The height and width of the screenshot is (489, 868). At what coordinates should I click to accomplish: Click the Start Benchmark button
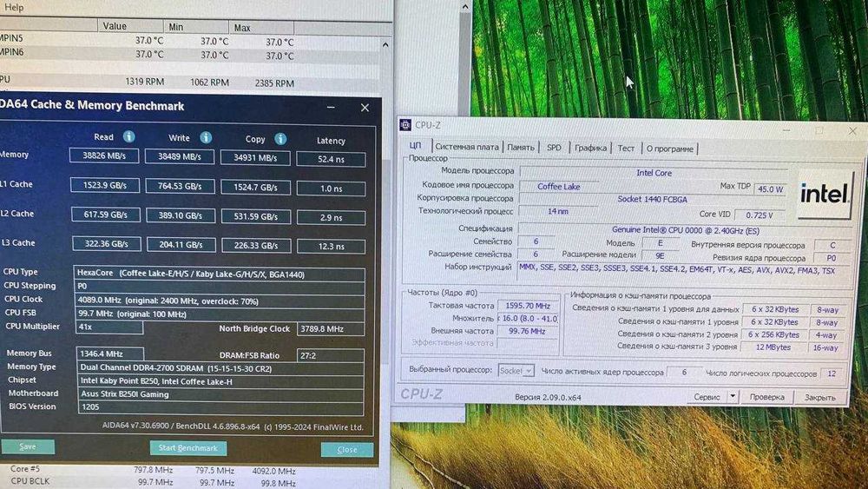(x=188, y=448)
